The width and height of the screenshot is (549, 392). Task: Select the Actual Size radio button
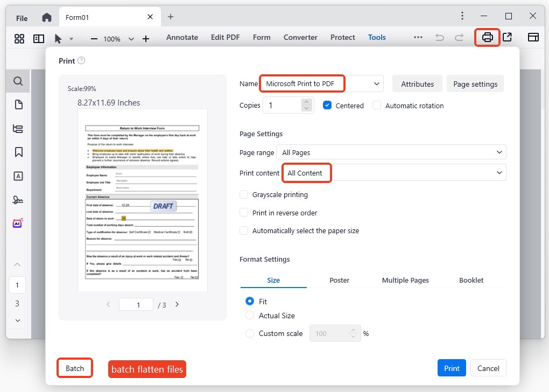tap(250, 316)
